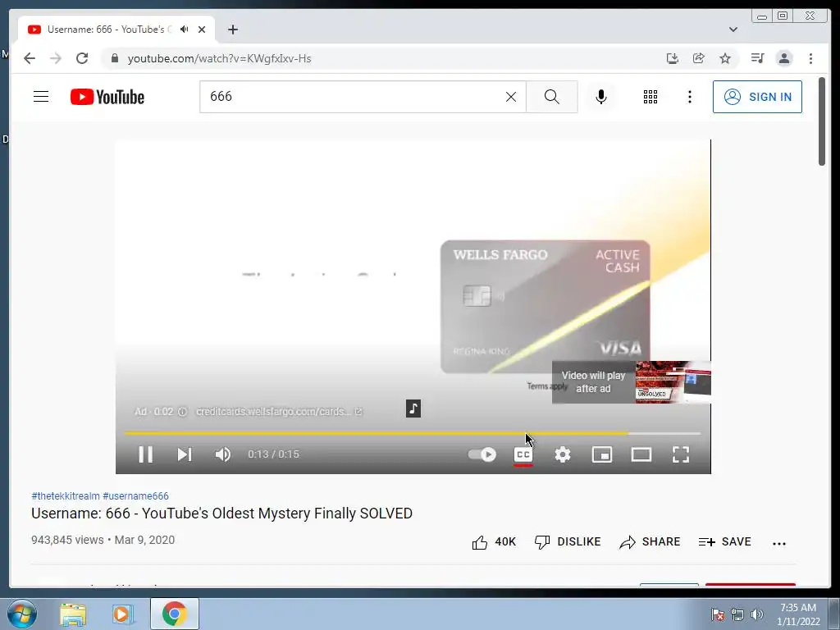Image resolution: width=840 pixels, height=630 pixels.
Task: Click the page vertical scrollbar
Action: pyautogui.click(x=822, y=122)
